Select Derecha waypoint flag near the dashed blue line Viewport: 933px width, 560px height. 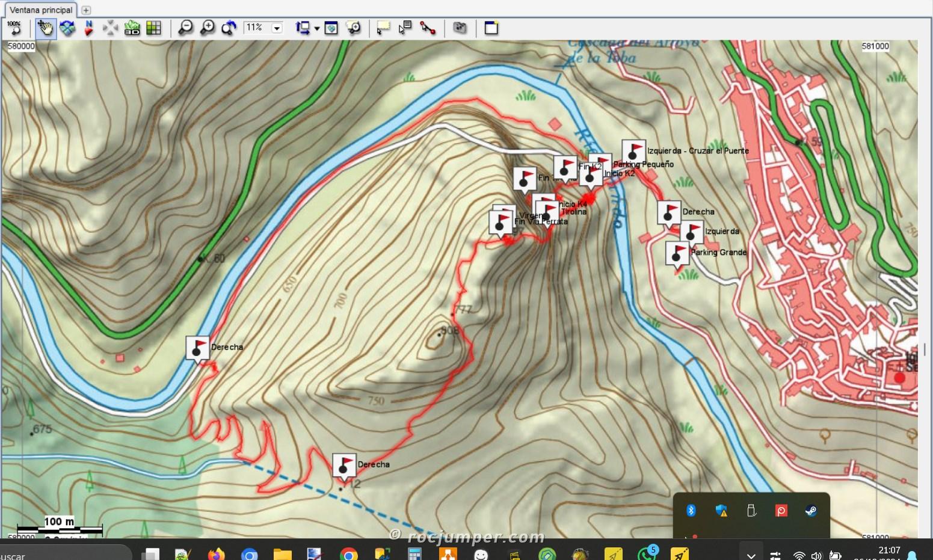344,467
